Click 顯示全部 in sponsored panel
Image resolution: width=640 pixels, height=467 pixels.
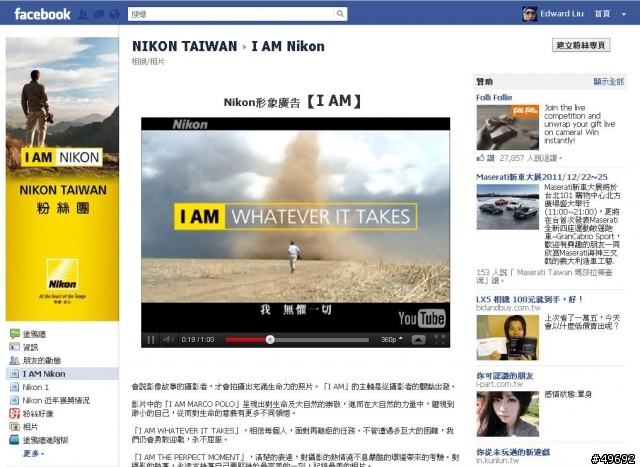(609, 82)
